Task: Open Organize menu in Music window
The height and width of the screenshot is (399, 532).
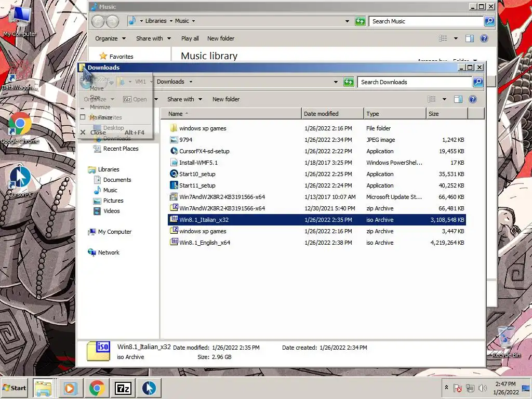Action: point(110,38)
